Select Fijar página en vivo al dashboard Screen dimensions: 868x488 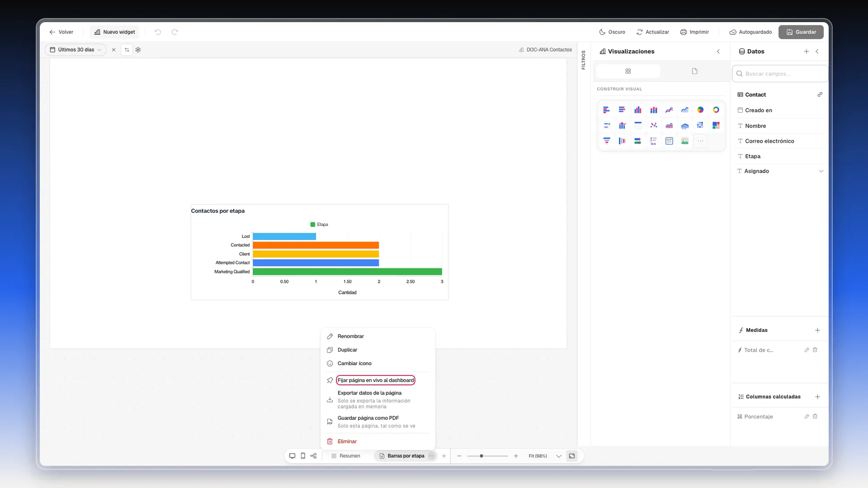[376, 380]
